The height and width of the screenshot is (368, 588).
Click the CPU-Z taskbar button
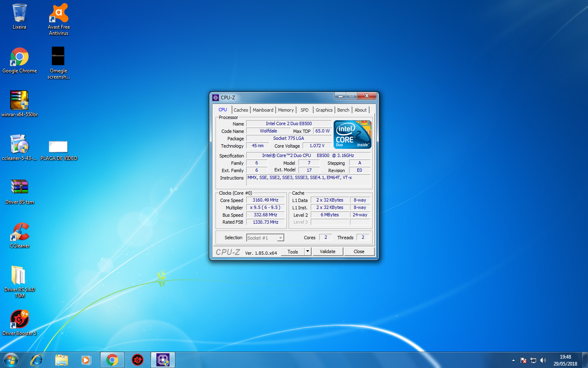pos(163,360)
